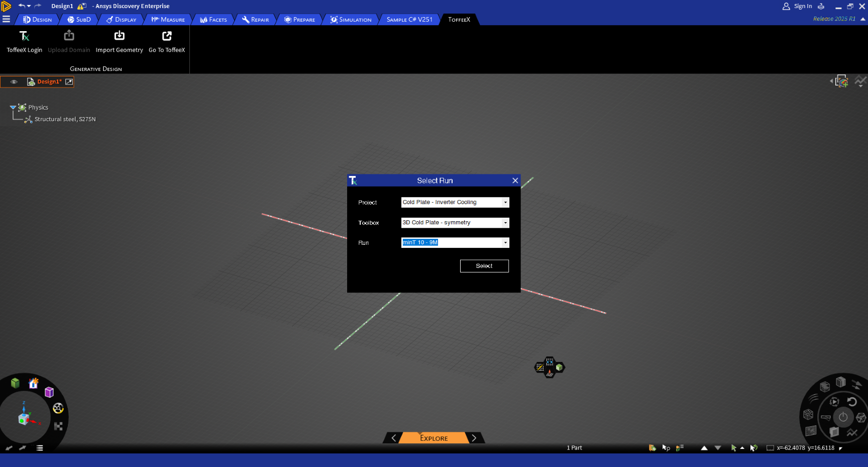868x467 pixels.
Task: Click the purple cube icon in view wheel
Action: (x=49, y=392)
